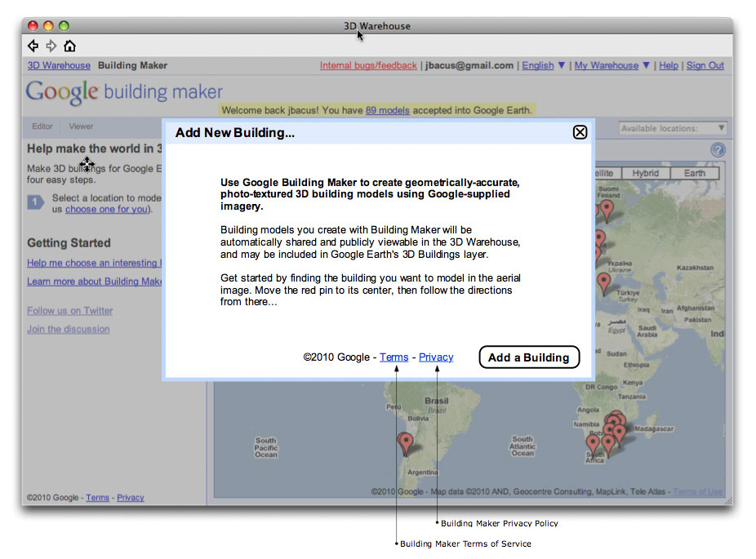Open the blue help question mark icon
Viewport: 756px width, 559px height.
(x=718, y=150)
